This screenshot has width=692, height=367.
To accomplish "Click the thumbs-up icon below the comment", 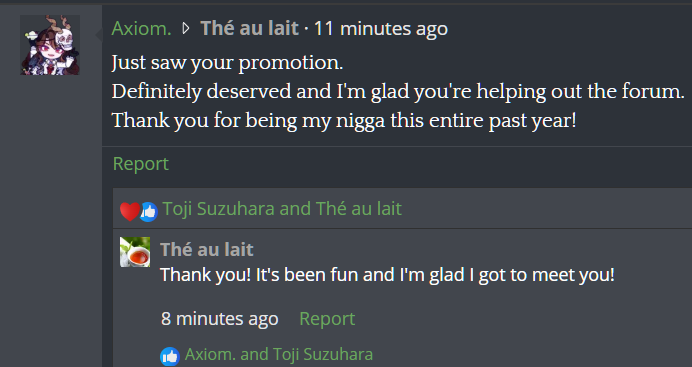I will [170, 356].
